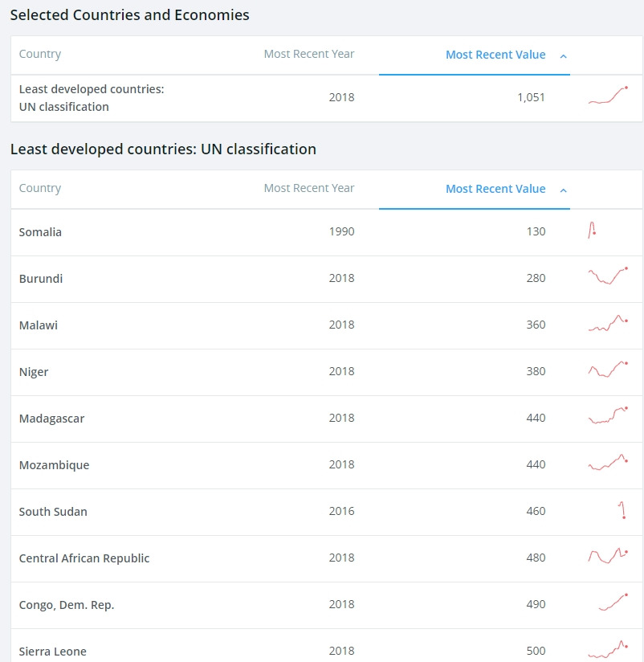644x662 pixels.
Task: Click Madagascar's sparkline trend chart
Action: click(x=608, y=416)
